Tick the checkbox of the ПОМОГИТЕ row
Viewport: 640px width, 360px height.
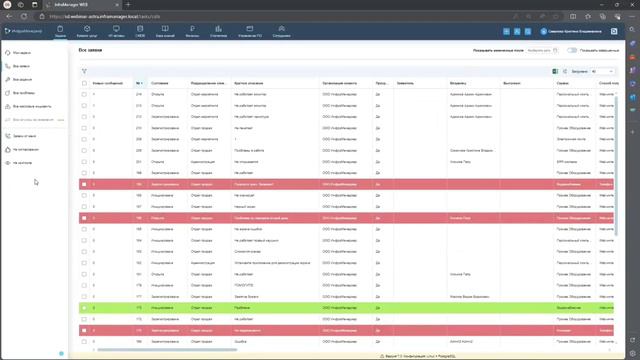point(84,285)
